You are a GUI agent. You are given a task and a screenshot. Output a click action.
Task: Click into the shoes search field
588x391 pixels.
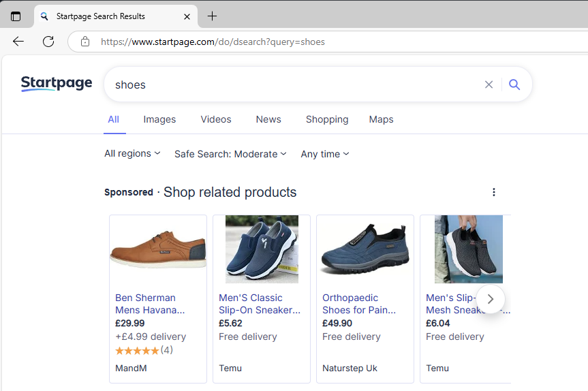pos(293,84)
